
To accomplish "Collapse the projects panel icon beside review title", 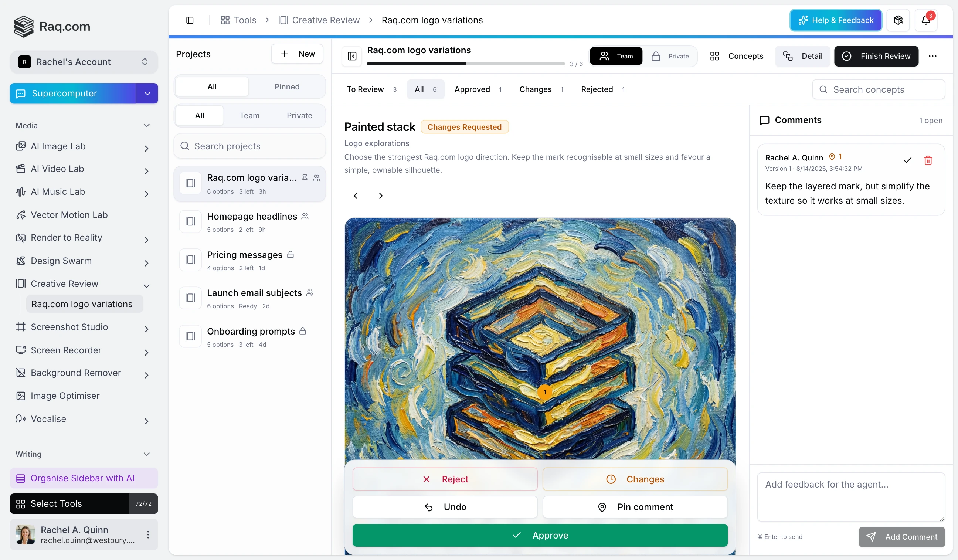I will (x=352, y=56).
